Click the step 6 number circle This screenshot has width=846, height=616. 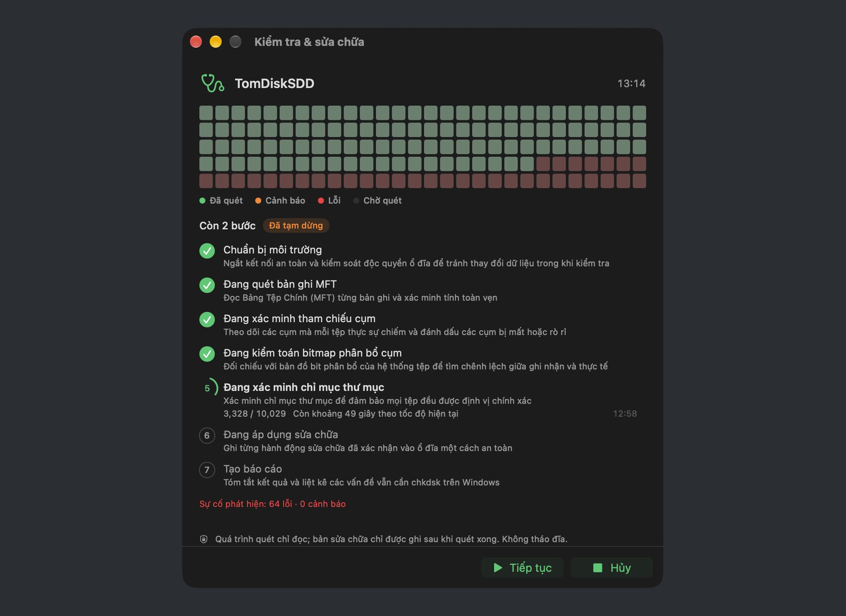coord(207,435)
